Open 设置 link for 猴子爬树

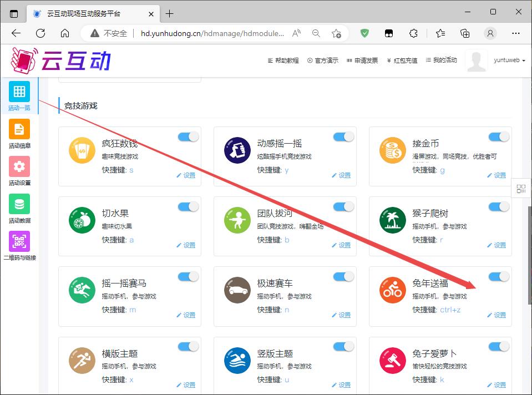coord(496,245)
